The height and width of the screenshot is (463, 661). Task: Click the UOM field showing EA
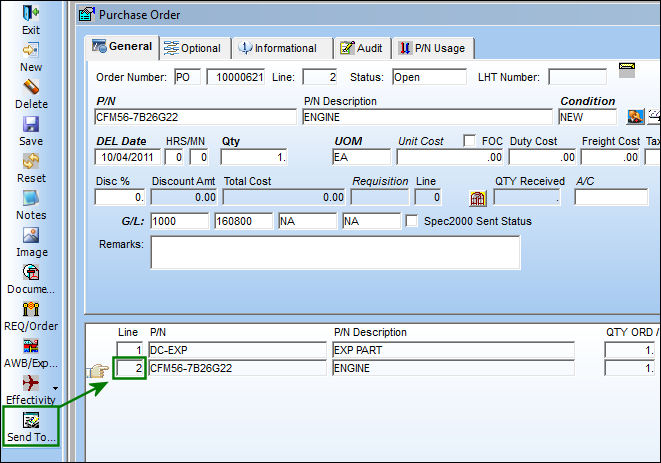(x=361, y=157)
